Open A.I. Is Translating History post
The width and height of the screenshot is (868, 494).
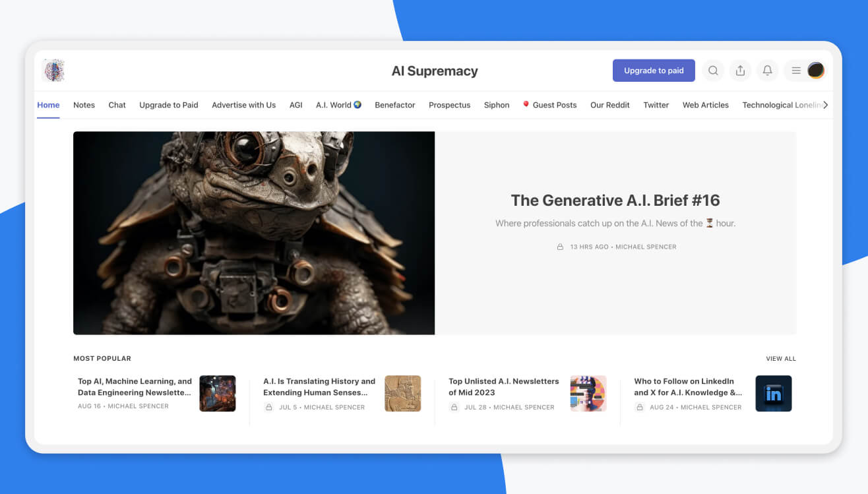point(319,386)
